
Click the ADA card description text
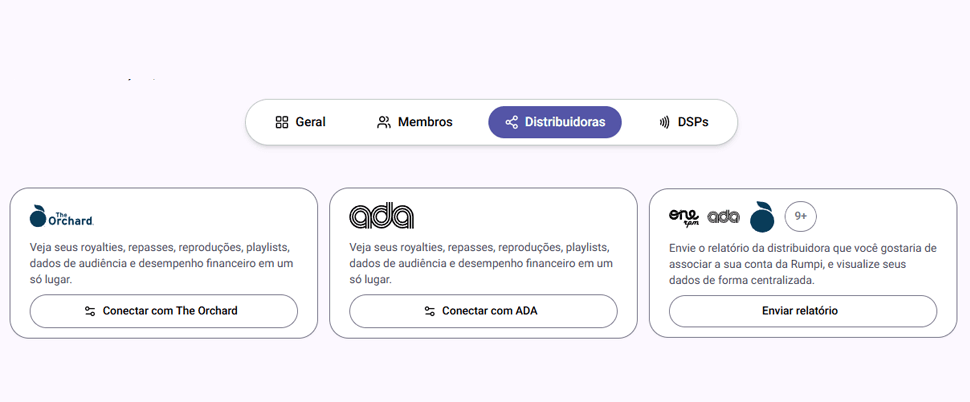(482, 263)
